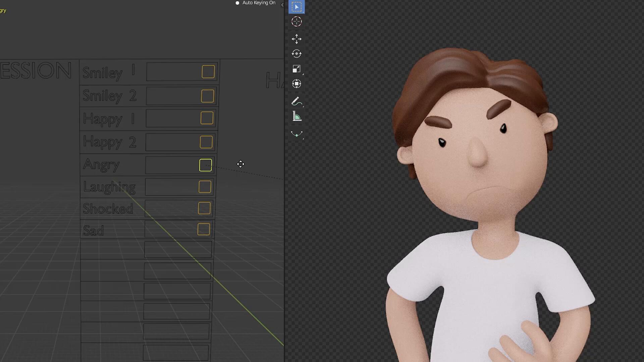Click the "Shocked" label
The height and width of the screenshot is (362, 644).
pos(108,208)
